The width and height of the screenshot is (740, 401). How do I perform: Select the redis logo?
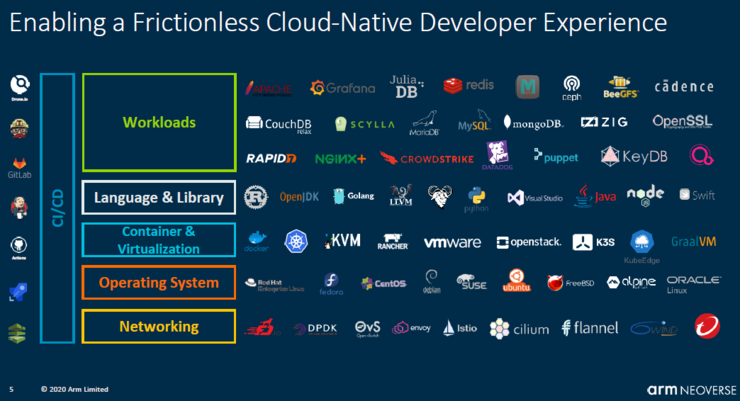coord(470,87)
